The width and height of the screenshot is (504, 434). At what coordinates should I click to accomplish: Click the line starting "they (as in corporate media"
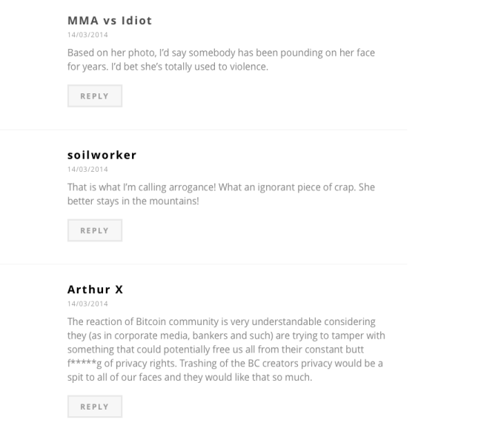point(226,335)
